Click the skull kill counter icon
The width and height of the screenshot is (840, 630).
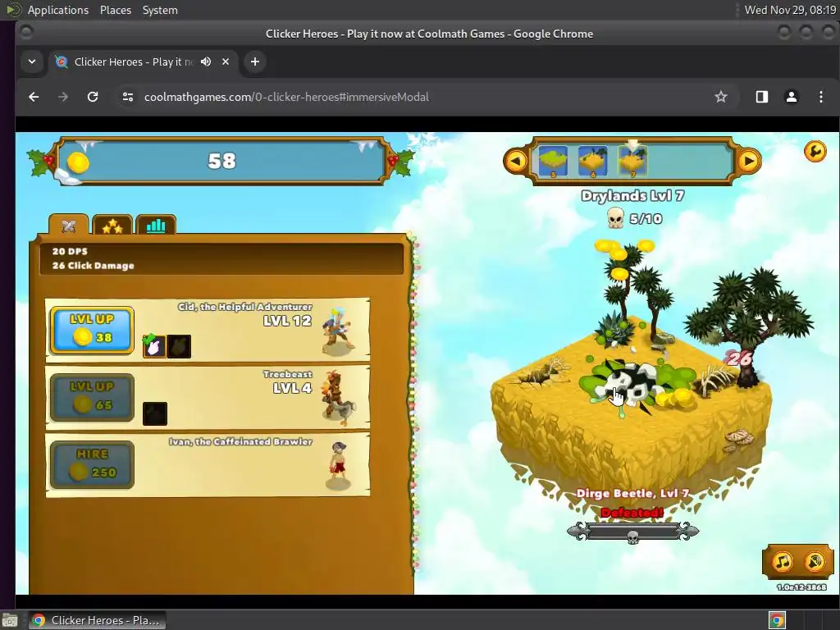coord(615,218)
